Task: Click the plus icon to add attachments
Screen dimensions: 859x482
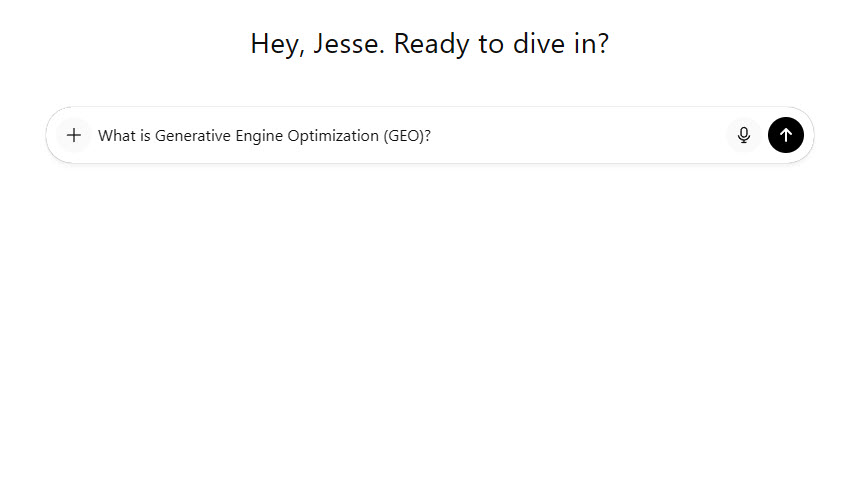Action: pyautogui.click(x=73, y=135)
